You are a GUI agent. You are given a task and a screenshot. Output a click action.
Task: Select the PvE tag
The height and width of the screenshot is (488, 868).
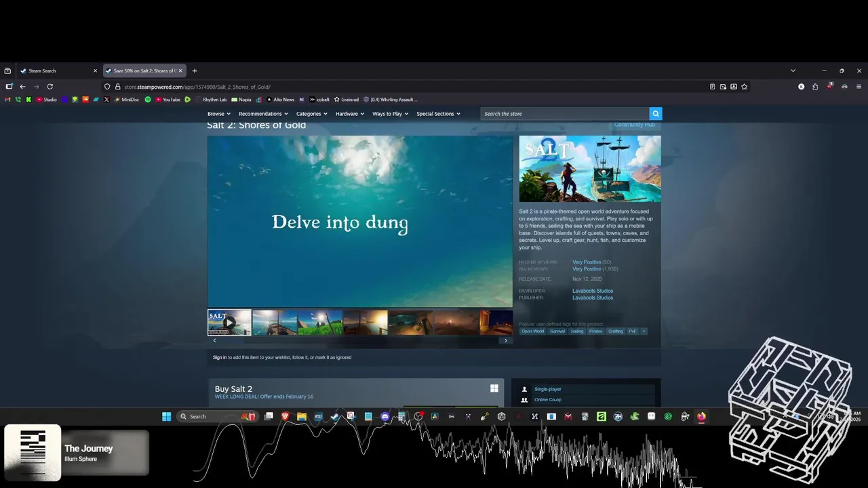click(x=633, y=331)
